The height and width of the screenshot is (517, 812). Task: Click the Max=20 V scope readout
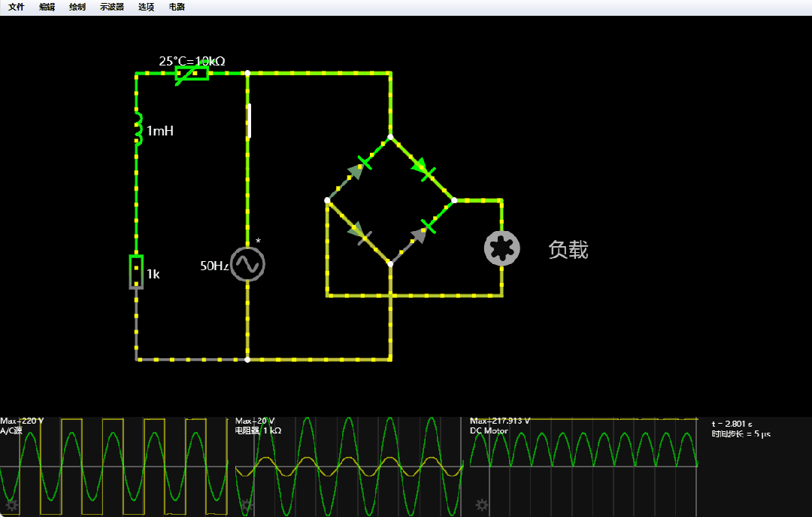click(255, 421)
